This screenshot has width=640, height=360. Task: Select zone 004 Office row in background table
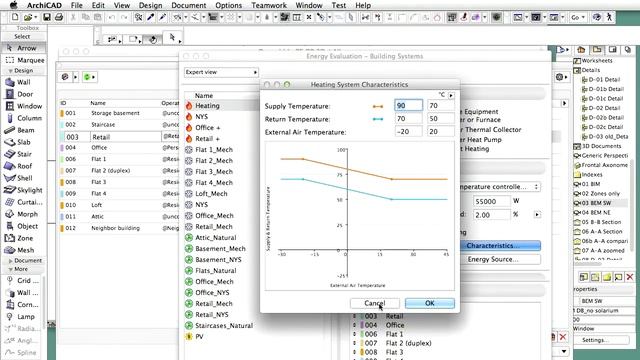click(119, 148)
